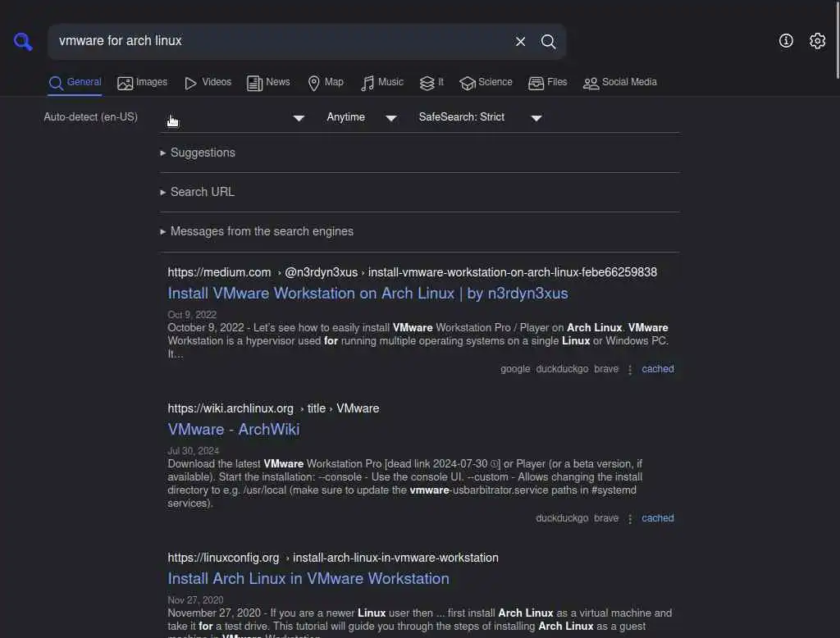Click the SearXNG magnifier logo
Image resolution: width=840 pixels, height=638 pixels.
23,41
